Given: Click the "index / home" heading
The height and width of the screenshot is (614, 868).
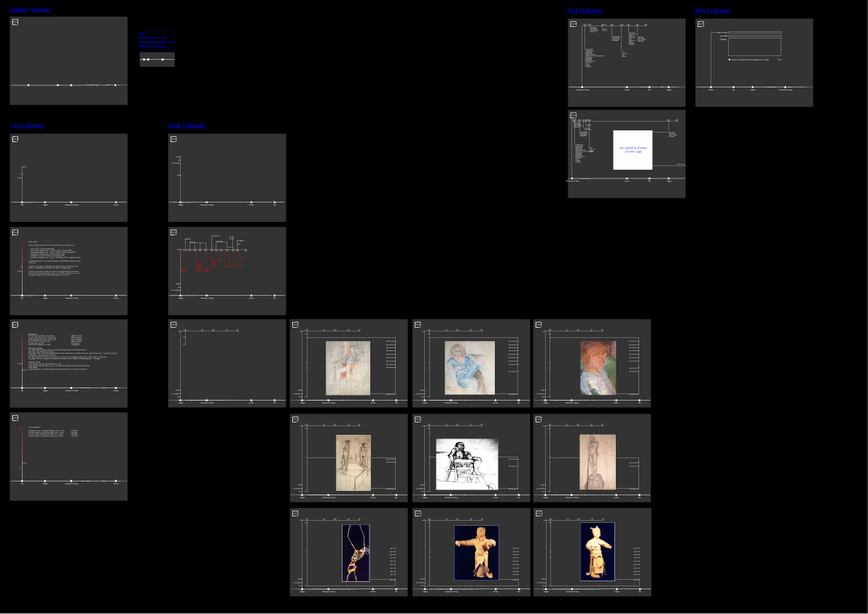Looking at the screenshot, I should 30,10.
